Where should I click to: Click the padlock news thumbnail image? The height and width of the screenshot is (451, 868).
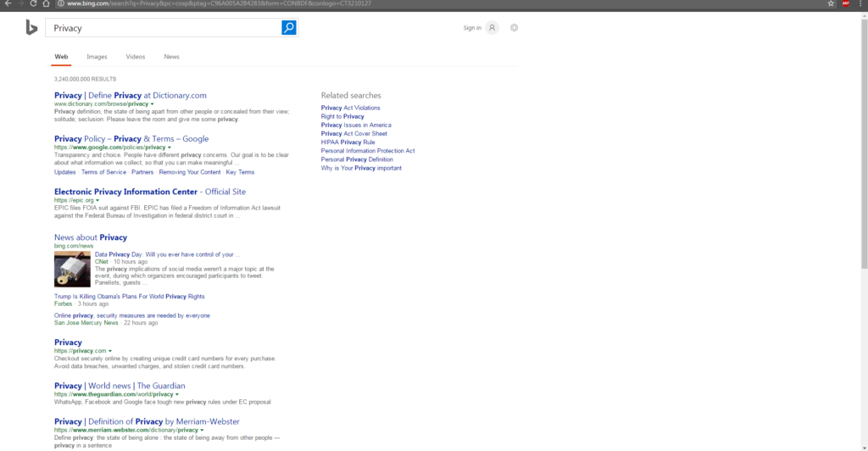click(72, 269)
